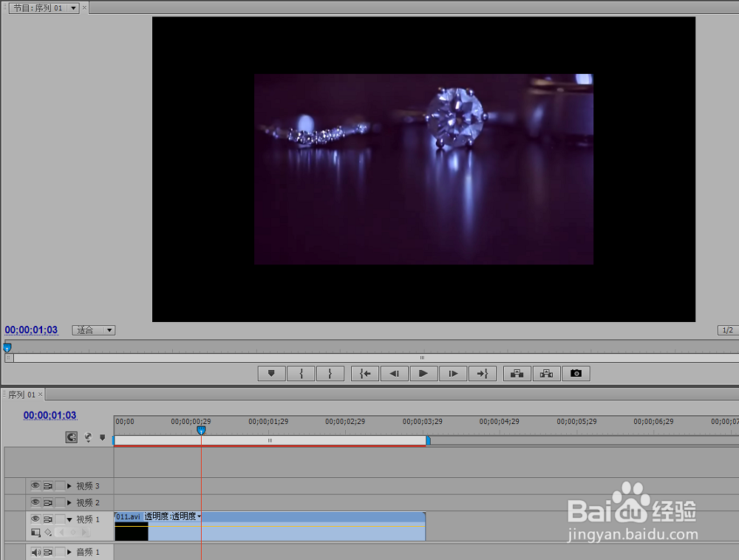Click the timeline panel timecode 00;00;01;03

50,415
